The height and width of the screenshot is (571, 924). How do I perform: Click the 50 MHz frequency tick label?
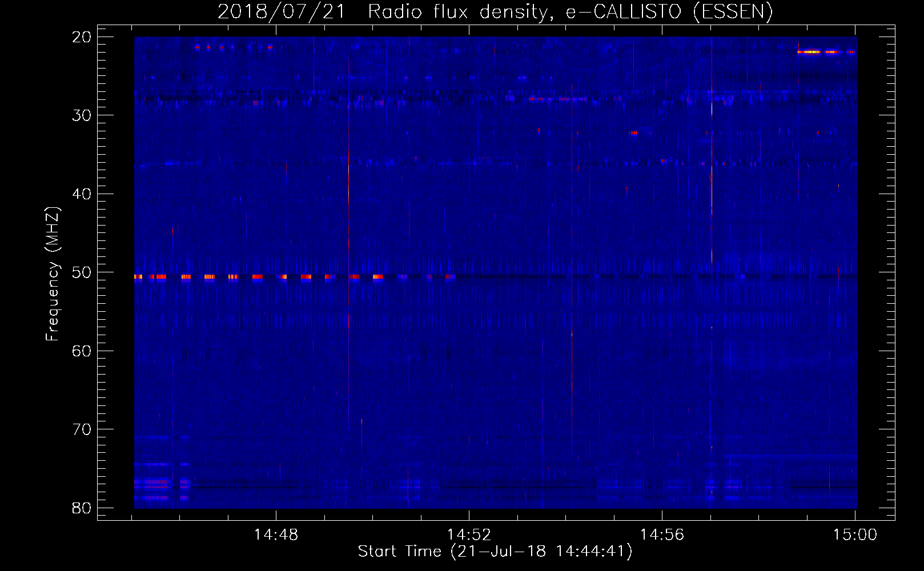pos(82,272)
